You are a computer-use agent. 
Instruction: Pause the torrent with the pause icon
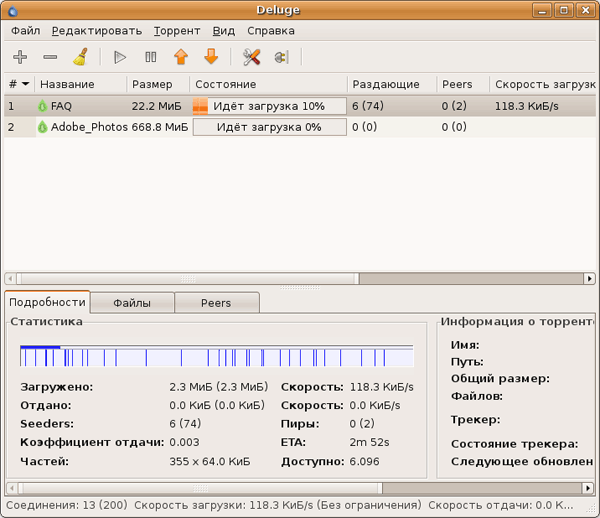pos(151,57)
